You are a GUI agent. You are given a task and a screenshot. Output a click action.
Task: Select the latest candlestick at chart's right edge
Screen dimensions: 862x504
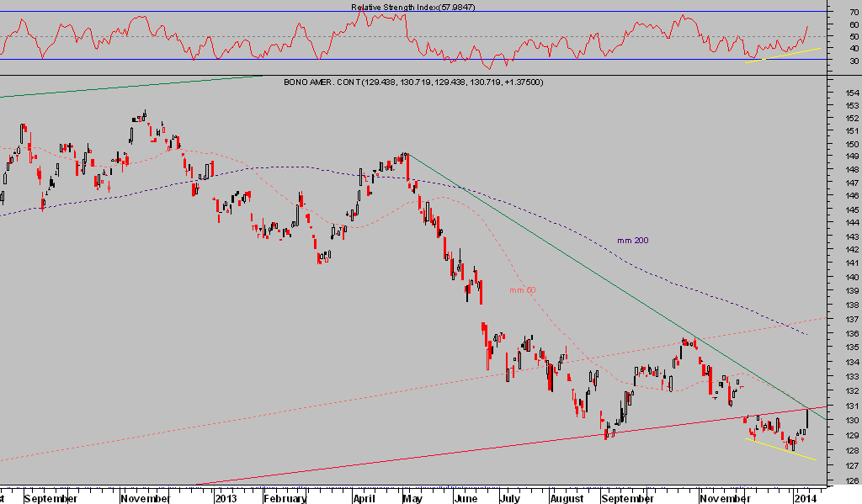(807, 416)
